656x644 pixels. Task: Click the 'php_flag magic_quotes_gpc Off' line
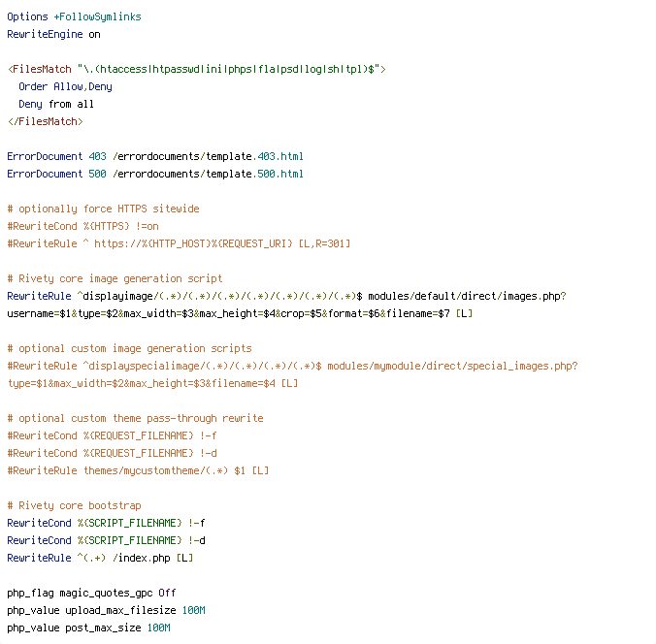click(91, 593)
